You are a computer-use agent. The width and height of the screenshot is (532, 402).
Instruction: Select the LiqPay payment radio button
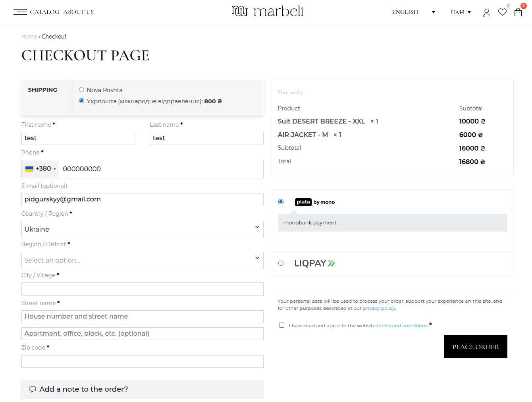coord(281,263)
